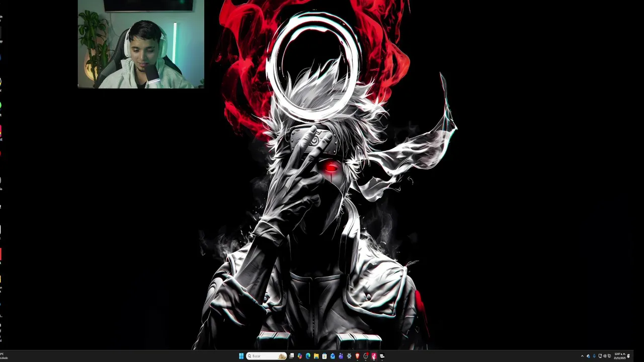Open the notifications bell icon

click(x=628, y=356)
